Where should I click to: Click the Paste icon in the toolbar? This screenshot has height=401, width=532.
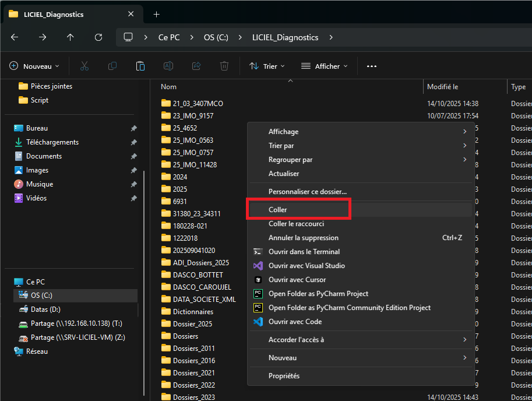point(140,66)
